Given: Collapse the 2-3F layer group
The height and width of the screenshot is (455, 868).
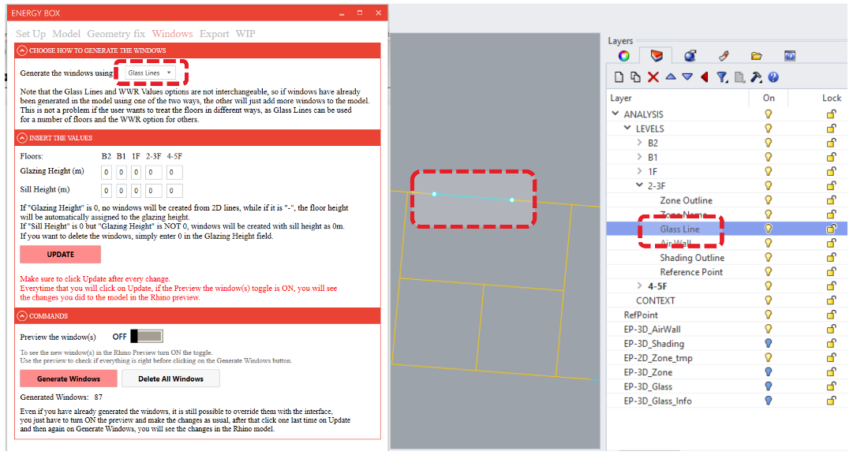Looking at the screenshot, I should 639,186.
